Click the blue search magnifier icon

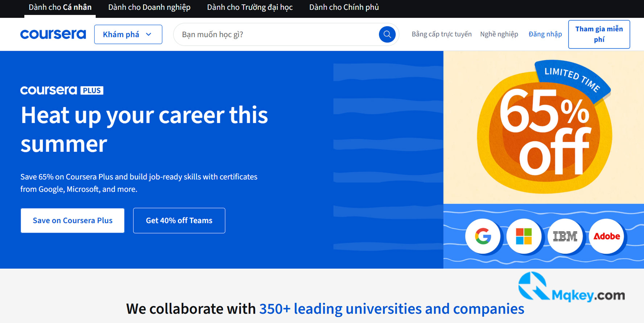[387, 34]
